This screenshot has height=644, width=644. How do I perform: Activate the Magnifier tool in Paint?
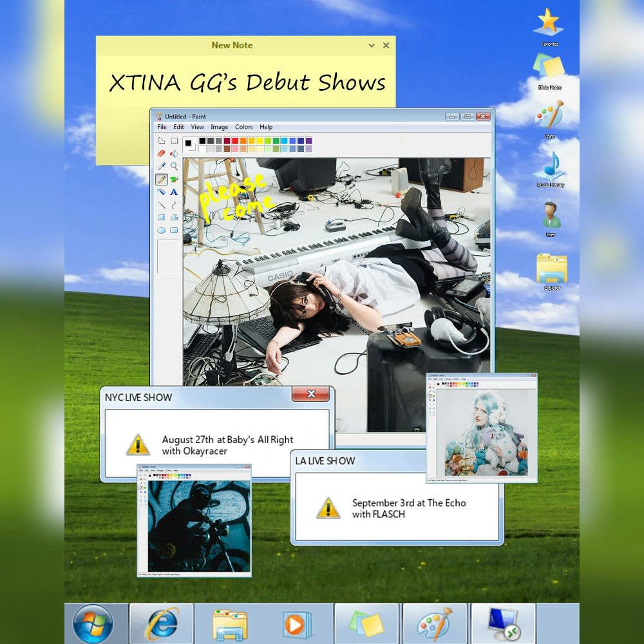174,166
